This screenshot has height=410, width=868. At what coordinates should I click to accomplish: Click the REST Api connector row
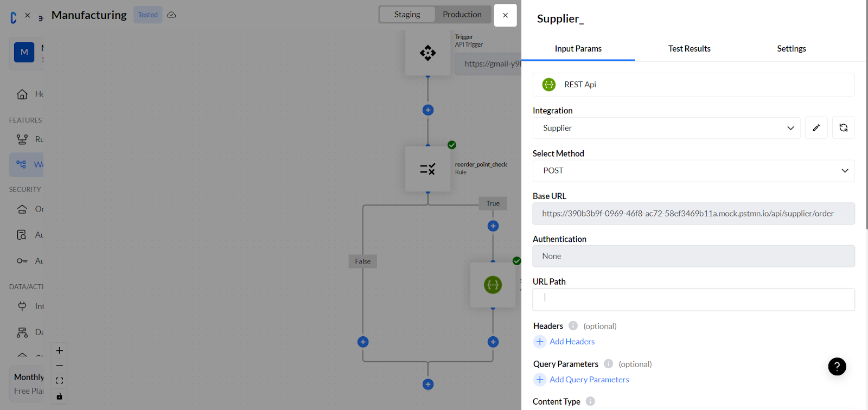tap(694, 85)
